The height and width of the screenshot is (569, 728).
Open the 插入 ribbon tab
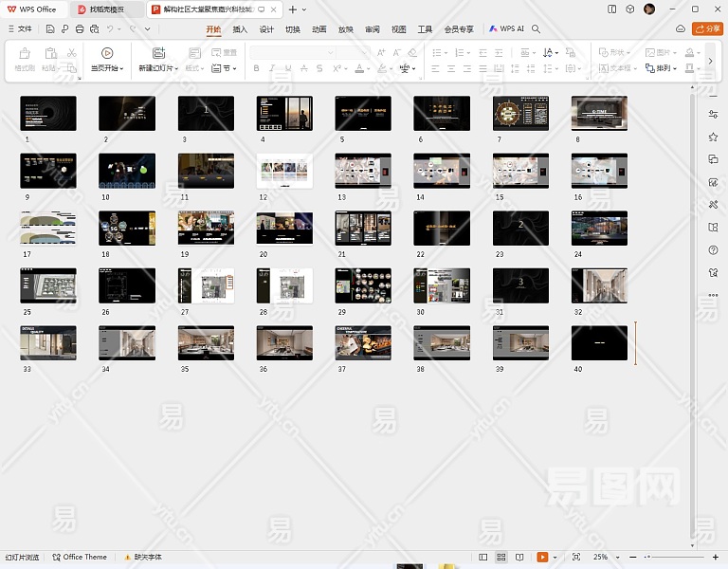point(240,29)
